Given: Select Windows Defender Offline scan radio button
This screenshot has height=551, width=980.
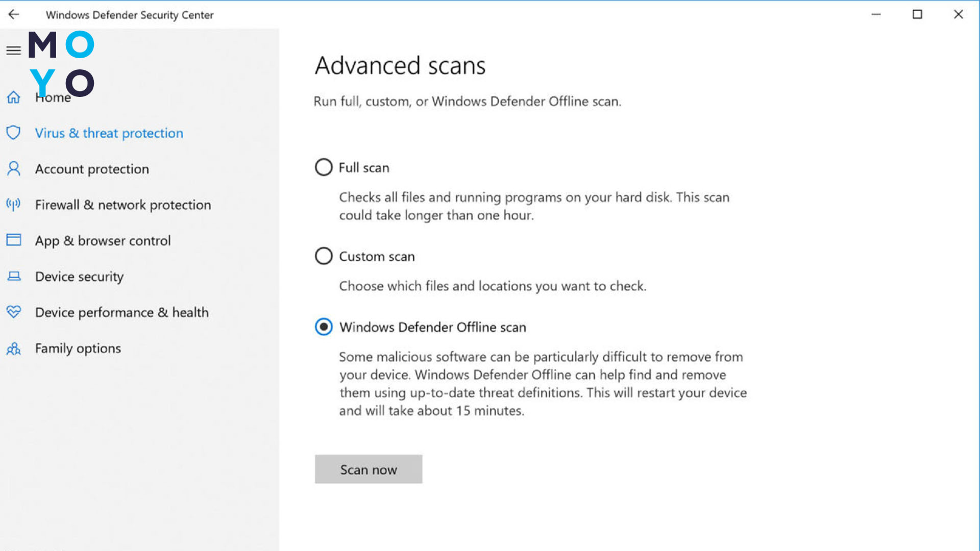Looking at the screenshot, I should point(324,327).
